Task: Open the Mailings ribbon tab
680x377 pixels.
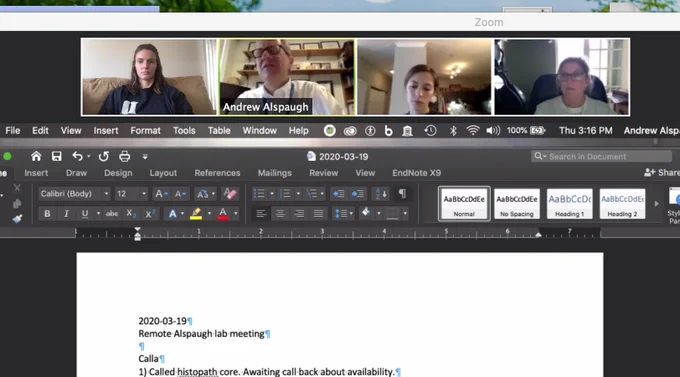Action: pyautogui.click(x=275, y=173)
